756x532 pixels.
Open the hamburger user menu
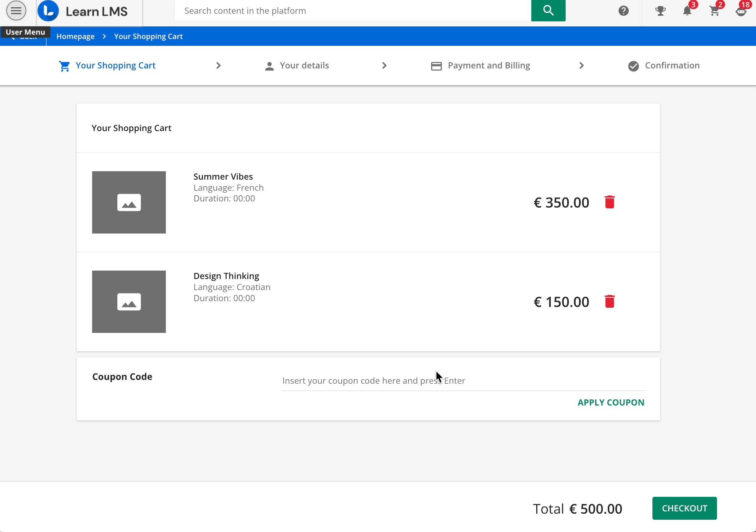coord(16,10)
